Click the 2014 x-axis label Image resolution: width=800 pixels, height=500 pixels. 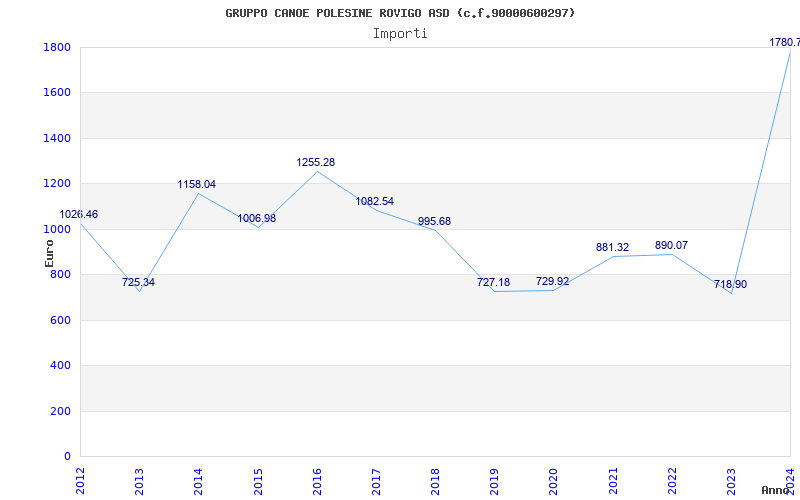click(x=198, y=482)
